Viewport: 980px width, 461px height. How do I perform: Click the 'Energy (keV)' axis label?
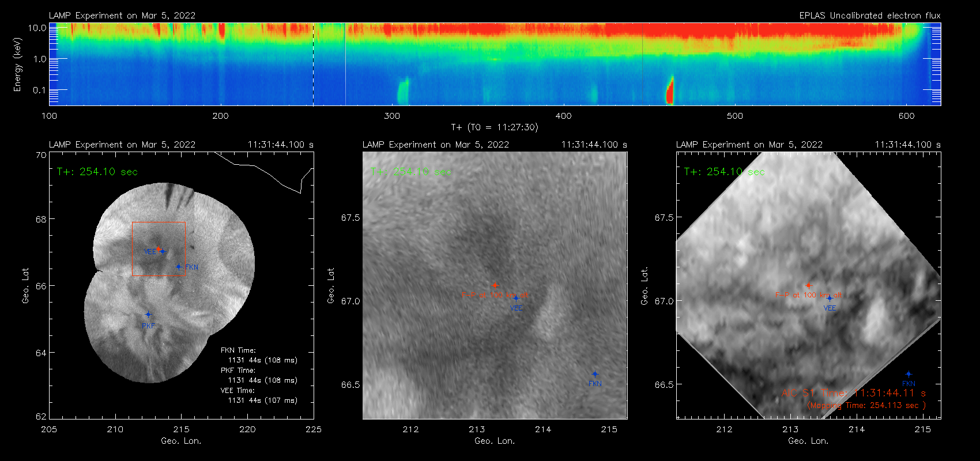point(17,65)
